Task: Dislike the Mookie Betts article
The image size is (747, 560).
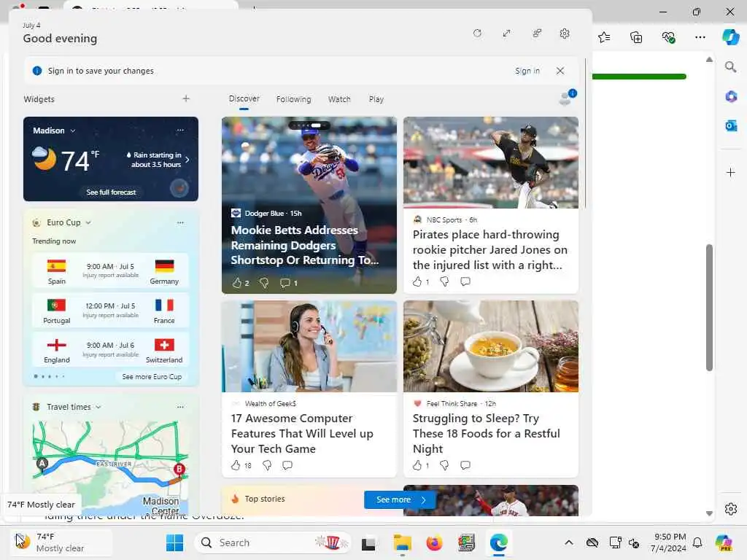Action: click(264, 283)
